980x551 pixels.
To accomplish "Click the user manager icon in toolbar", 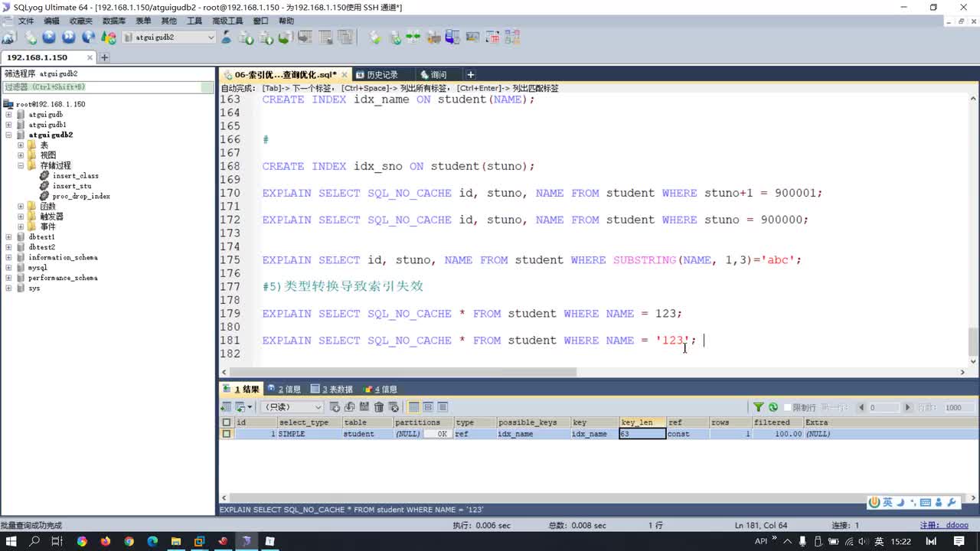I will pyautogui.click(x=227, y=37).
